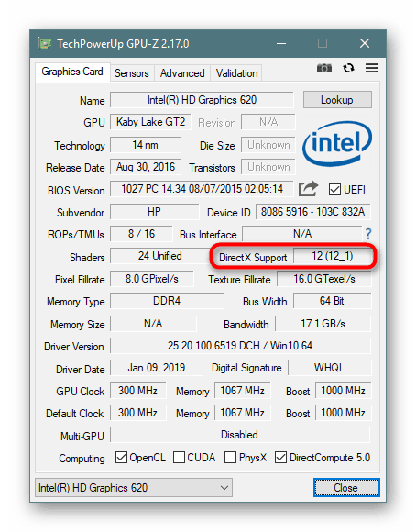Click the BIOS share/export arrow icon
Screen dimensions: 416x532
click(x=308, y=189)
